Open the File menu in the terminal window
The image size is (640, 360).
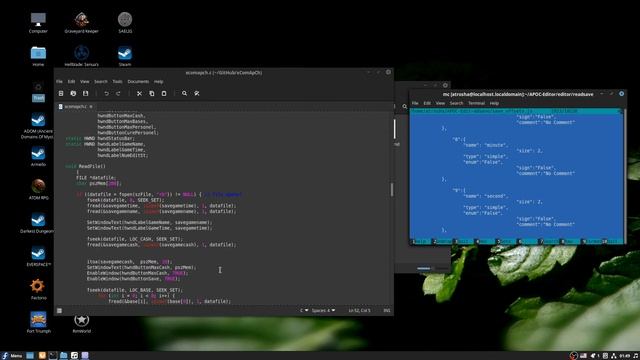pos(415,103)
